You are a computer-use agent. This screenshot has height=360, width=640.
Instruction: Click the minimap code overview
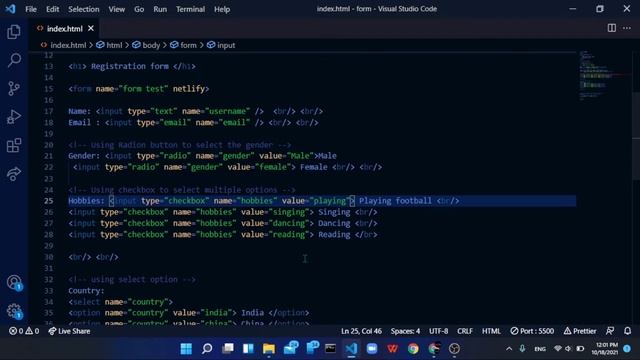coord(604,76)
